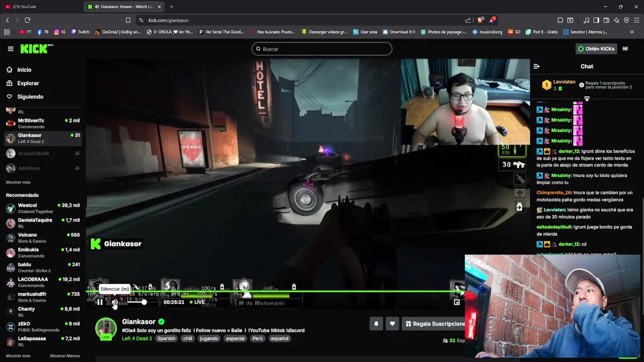Image resolution: width=644 pixels, height=362 pixels.
Task: Open Emikukis recommended channel
Action: pyautogui.click(x=43, y=252)
